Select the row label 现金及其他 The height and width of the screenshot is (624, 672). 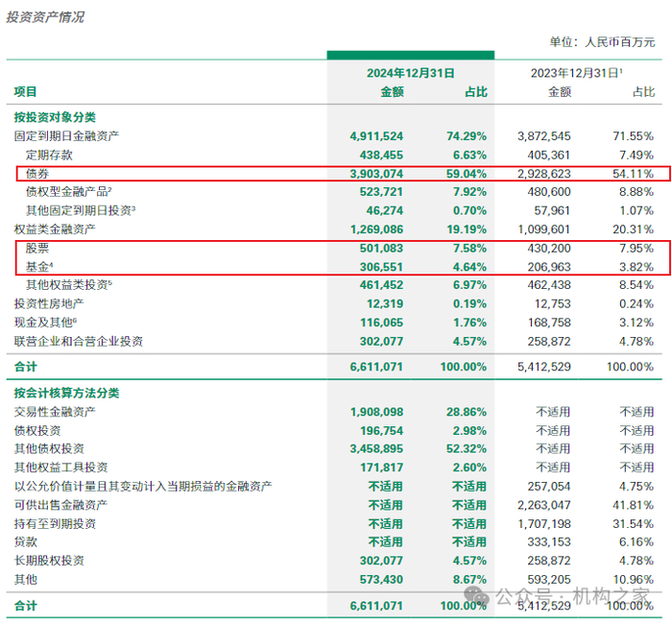click(x=45, y=323)
